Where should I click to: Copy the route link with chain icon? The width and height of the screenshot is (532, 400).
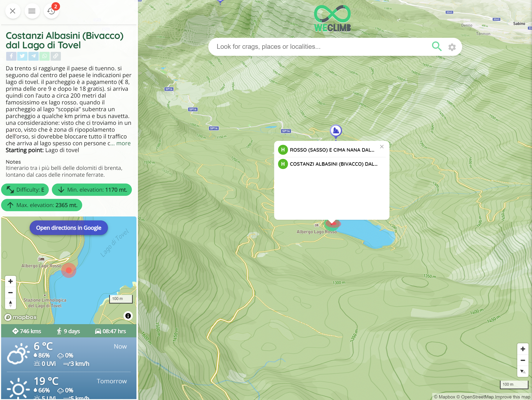pyautogui.click(x=56, y=56)
